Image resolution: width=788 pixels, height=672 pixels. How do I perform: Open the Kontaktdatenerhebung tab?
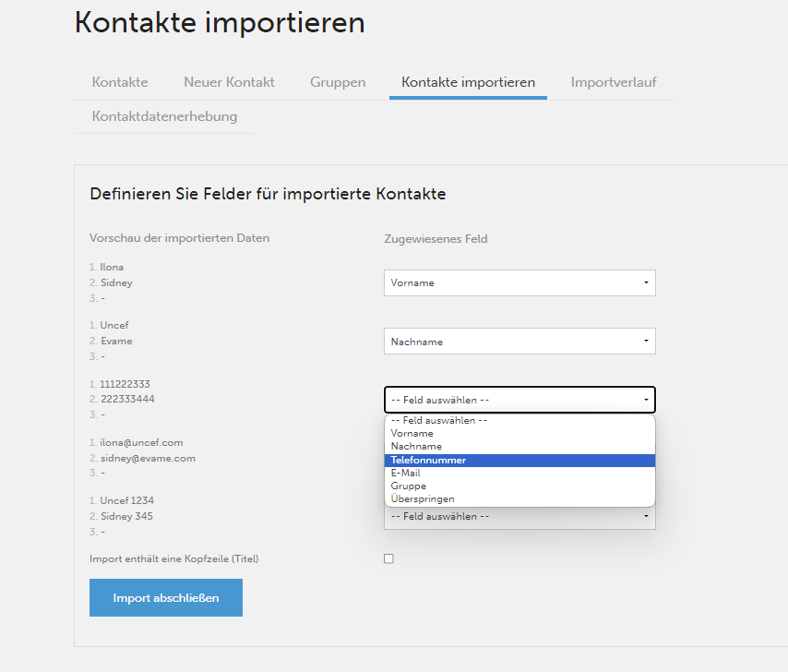(164, 116)
